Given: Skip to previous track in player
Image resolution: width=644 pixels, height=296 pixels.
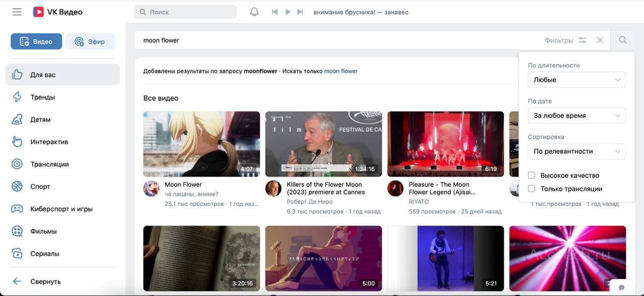Looking at the screenshot, I should click(275, 12).
